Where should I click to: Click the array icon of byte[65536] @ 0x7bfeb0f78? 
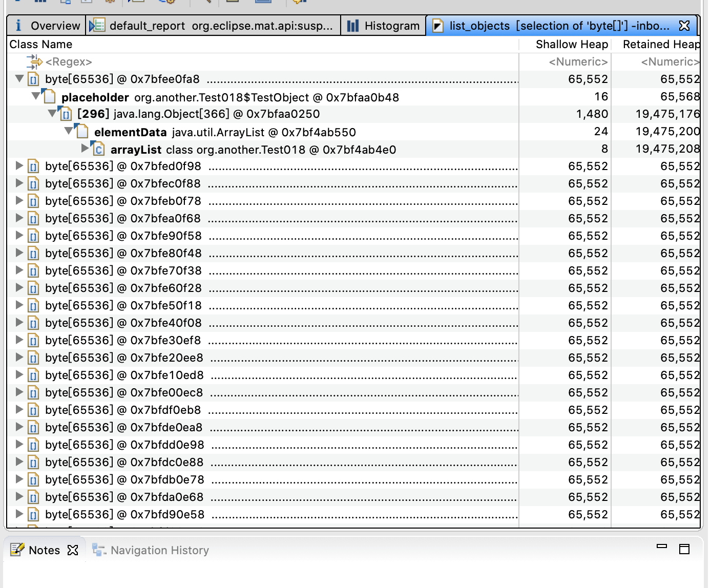(33, 201)
